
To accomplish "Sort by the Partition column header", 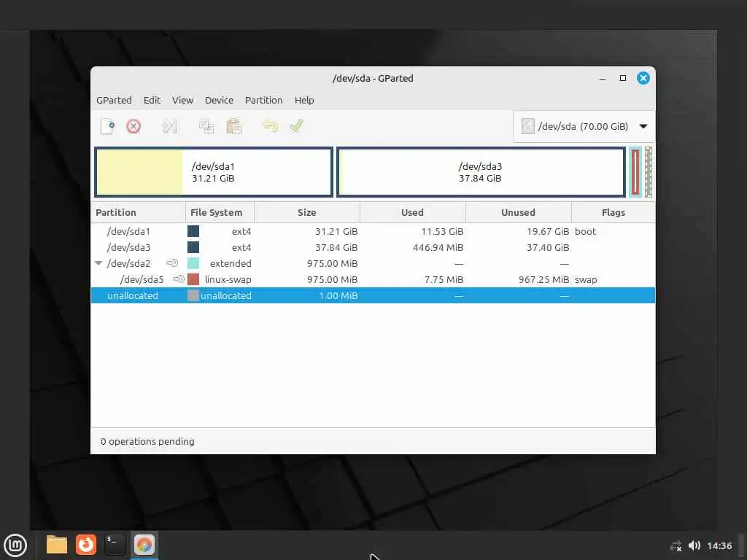I will point(138,213).
